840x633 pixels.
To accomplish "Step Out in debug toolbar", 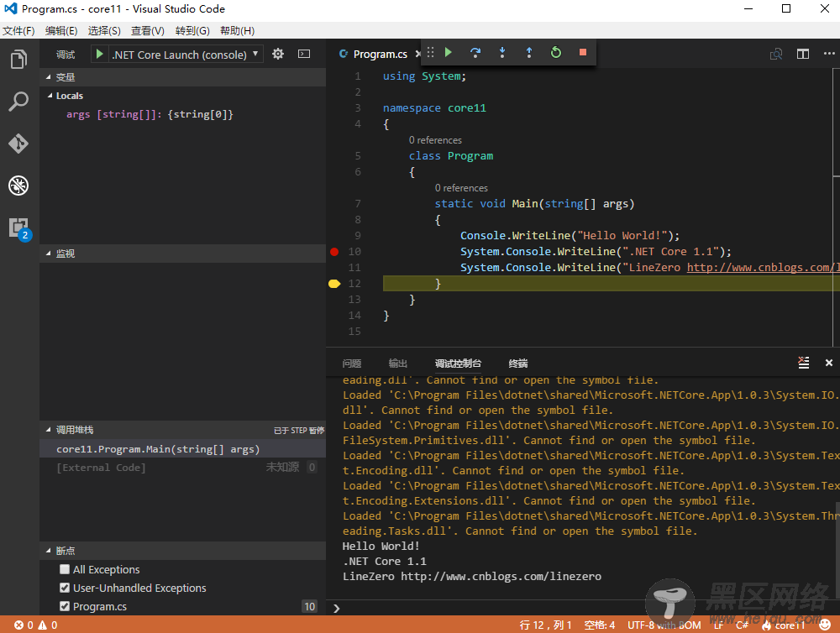I will coord(528,52).
